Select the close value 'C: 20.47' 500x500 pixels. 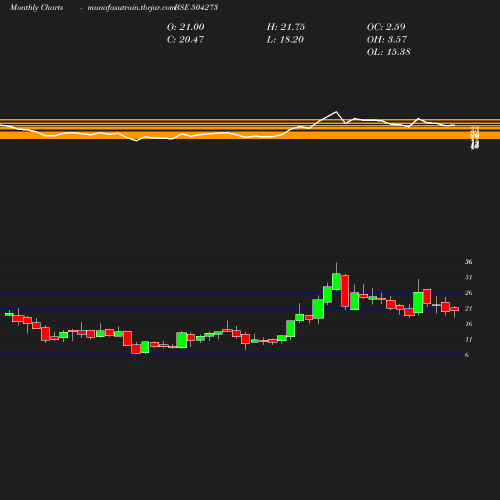coord(185,40)
